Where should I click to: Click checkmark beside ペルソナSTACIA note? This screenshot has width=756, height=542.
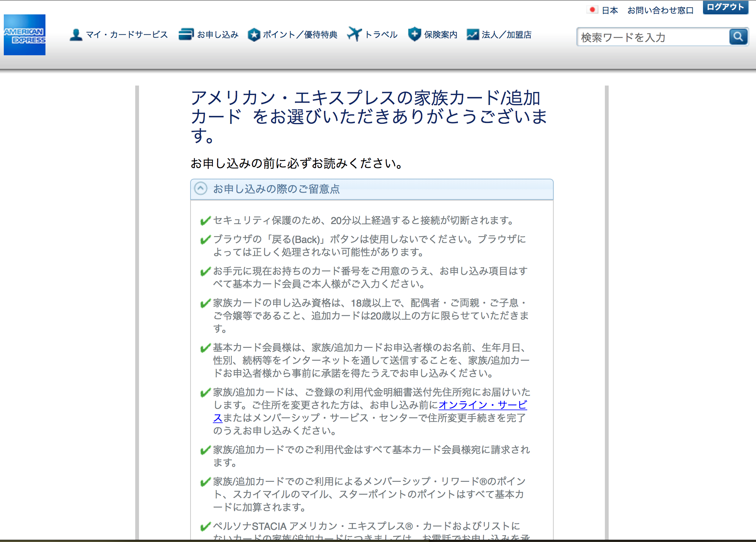[x=205, y=526]
